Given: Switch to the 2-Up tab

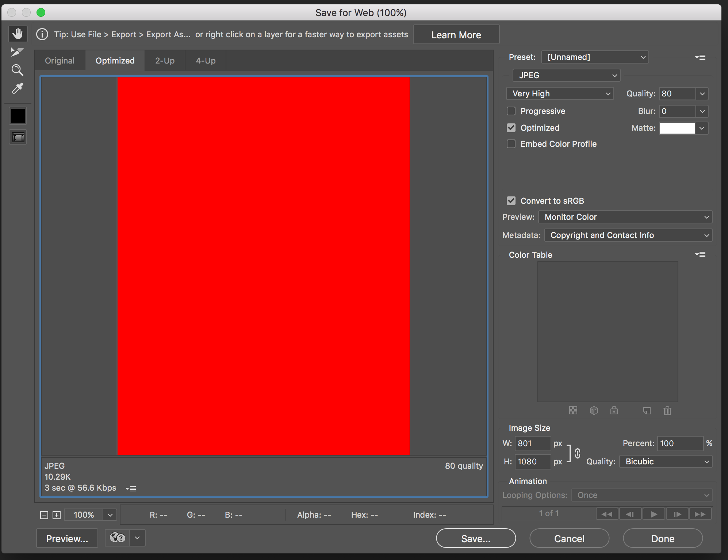Looking at the screenshot, I should (x=165, y=61).
